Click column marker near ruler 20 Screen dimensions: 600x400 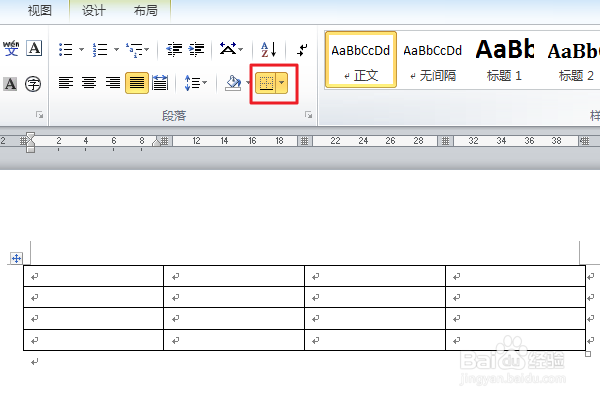click(305, 141)
